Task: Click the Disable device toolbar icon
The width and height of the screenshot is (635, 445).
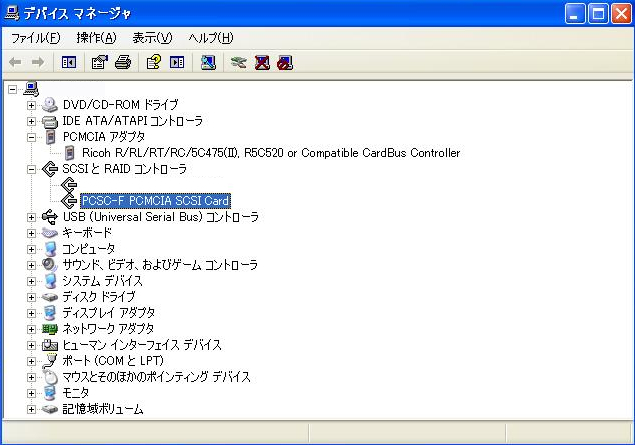Action: 285,62
